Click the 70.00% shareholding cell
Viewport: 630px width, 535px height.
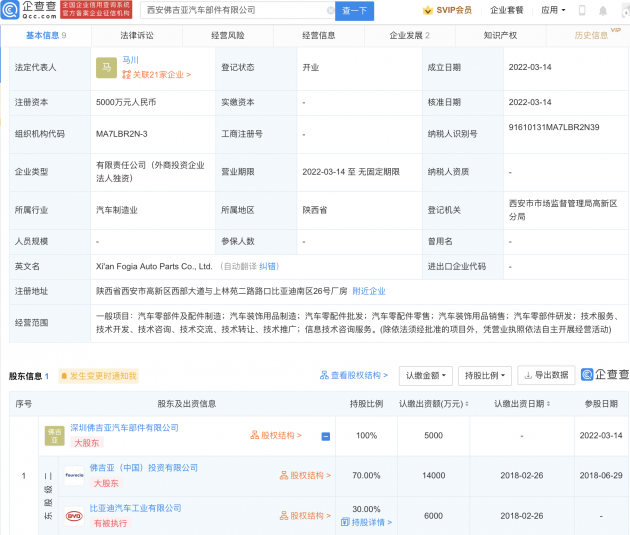point(366,476)
